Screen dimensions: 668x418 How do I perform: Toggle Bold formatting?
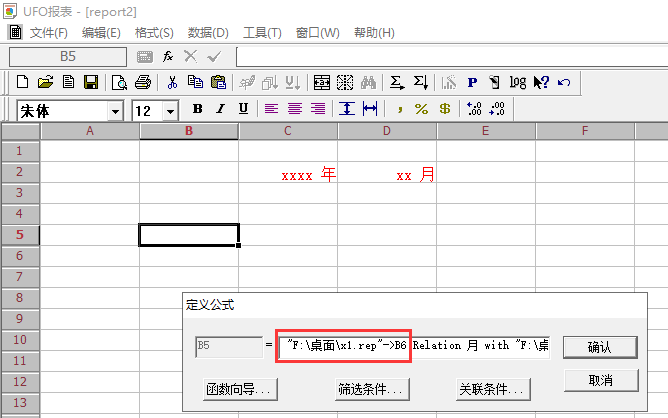[x=197, y=109]
